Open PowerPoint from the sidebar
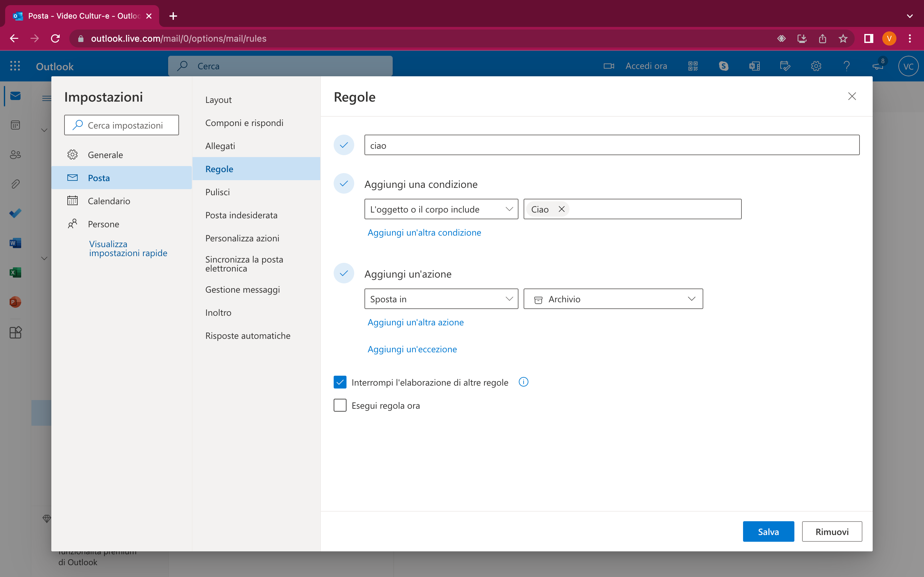 (15, 302)
